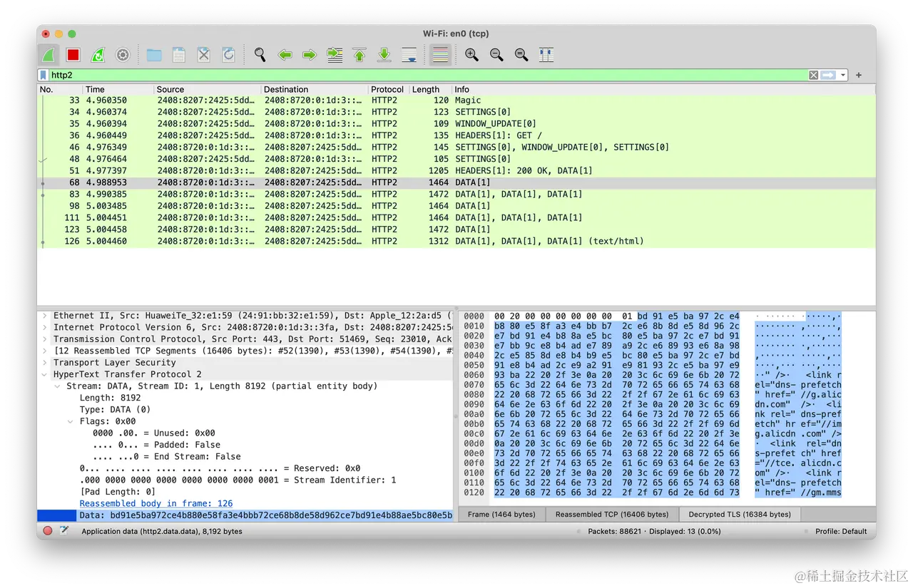Click the http2 display filter field
The width and height of the screenshot is (913, 588).
pos(428,75)
